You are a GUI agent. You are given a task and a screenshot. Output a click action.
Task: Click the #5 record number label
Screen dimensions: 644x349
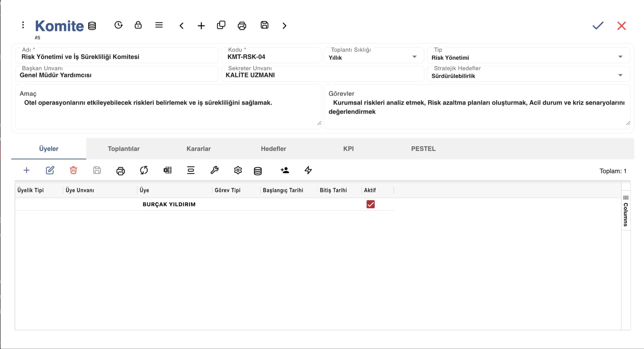[x=37, y=38]
